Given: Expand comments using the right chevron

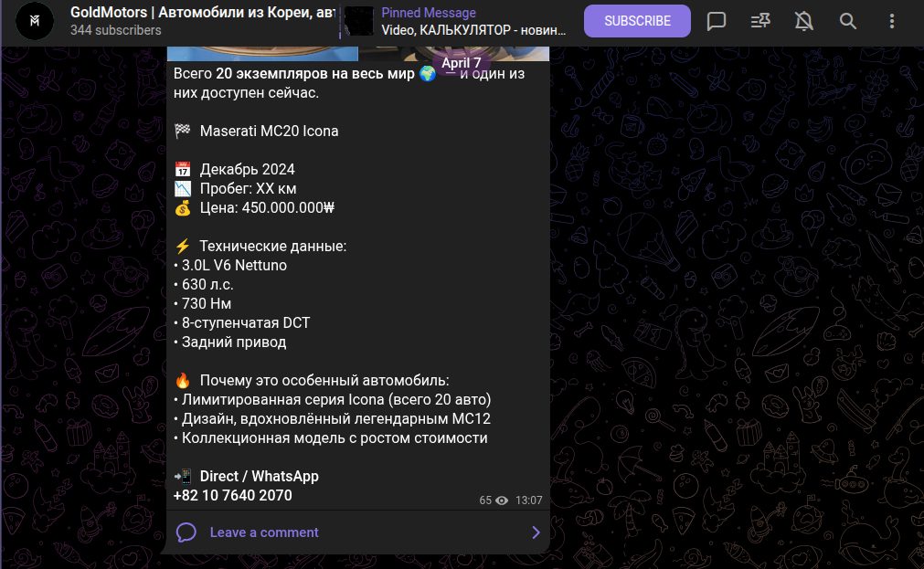Looking at the screenshot, I should click(x=536, y=532).
